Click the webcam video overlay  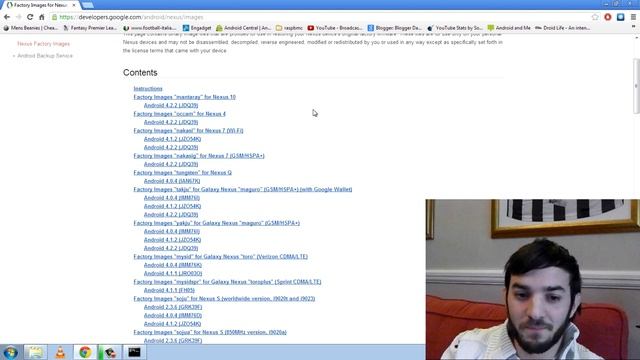point(533,280)
